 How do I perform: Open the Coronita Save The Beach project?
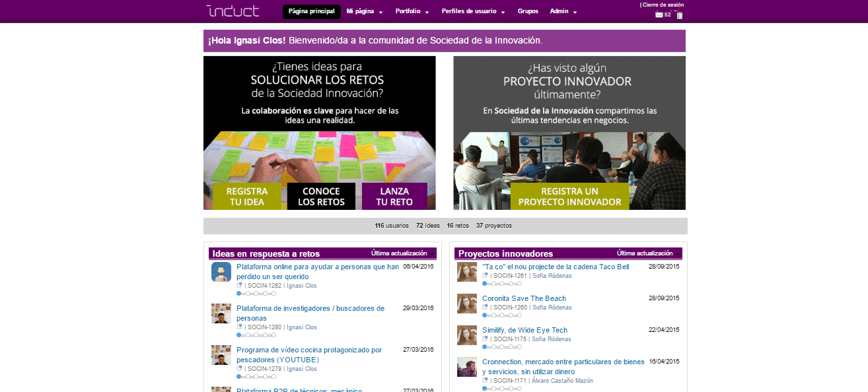(x=524, y=298)
